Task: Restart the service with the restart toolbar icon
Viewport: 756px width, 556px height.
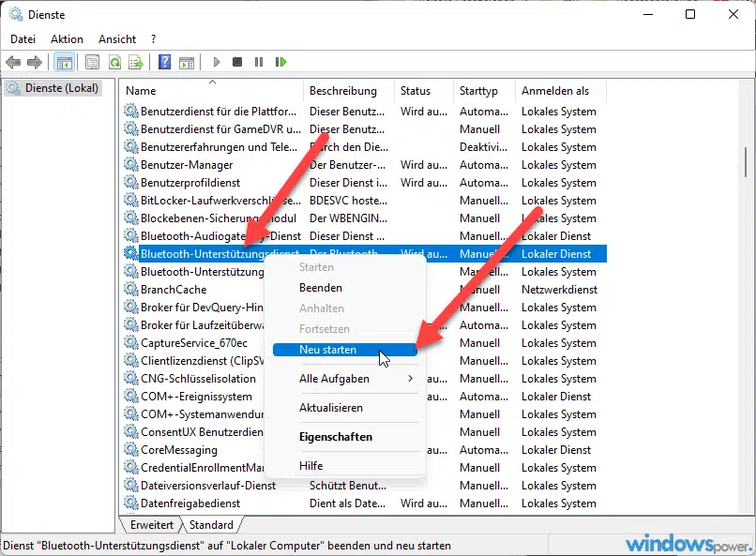Action: tap(281, 62)
